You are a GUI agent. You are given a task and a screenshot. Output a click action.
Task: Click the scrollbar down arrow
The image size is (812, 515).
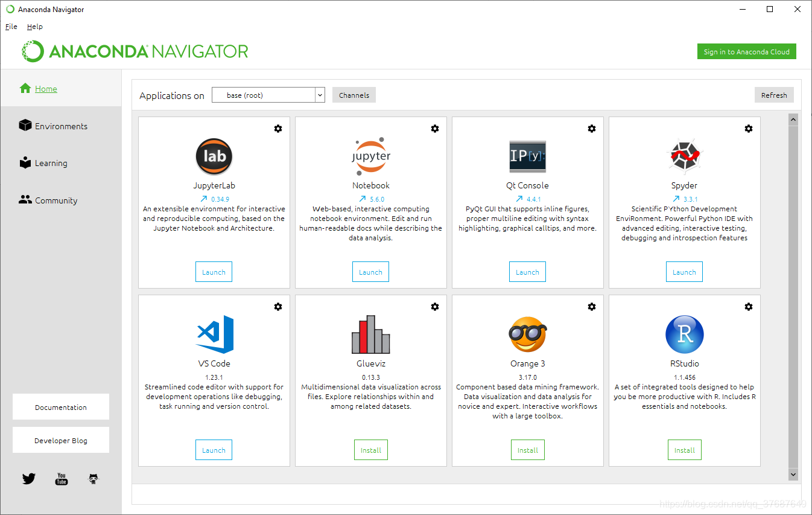(x=793, y=475)
